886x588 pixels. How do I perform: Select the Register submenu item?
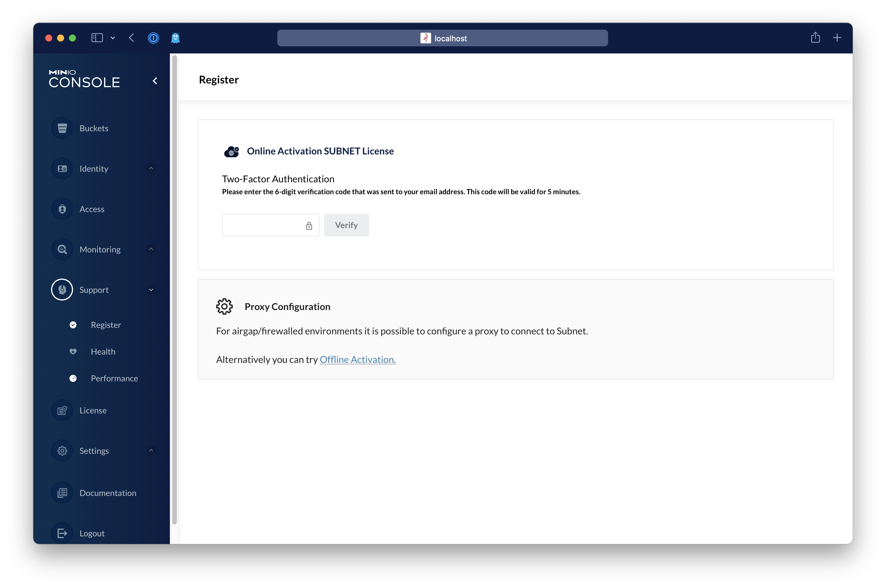point(106,325)
